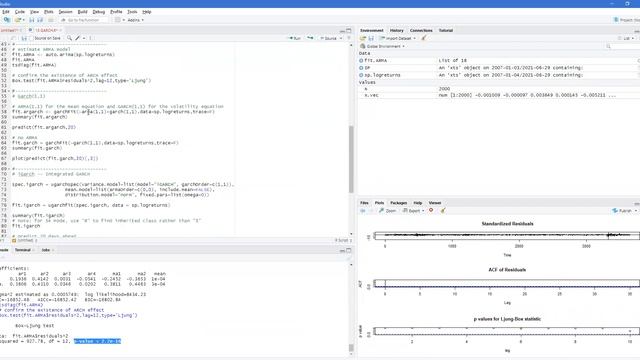Clear all plots with the broom icon
The height and width of the screenshot is (360, 640).
tap(443, 210)
